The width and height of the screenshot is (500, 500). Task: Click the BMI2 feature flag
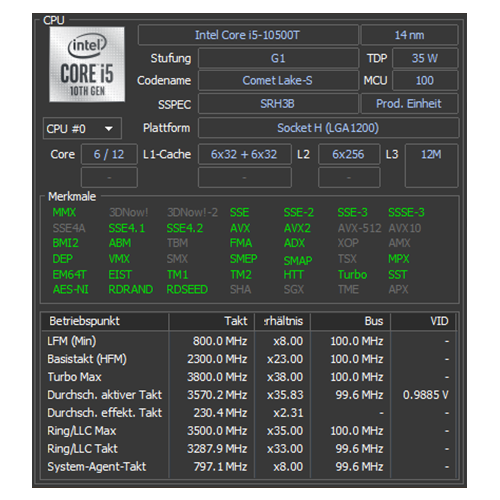(x=66, y=243)
